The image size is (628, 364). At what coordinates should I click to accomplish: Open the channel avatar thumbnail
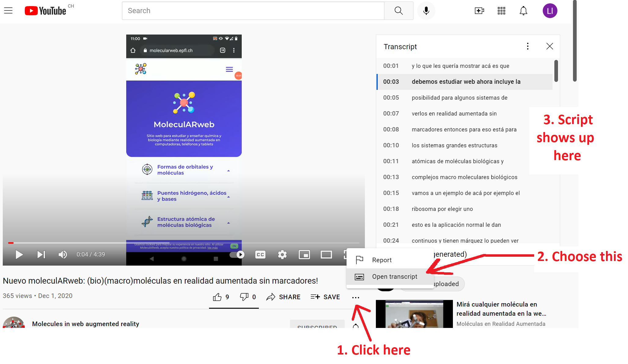(14, 322)
